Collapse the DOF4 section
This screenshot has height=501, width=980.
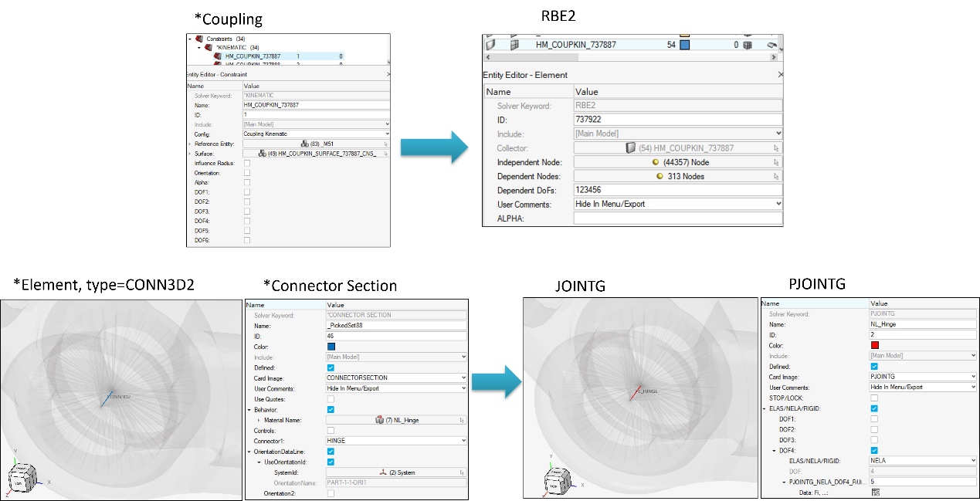[774, 450]
